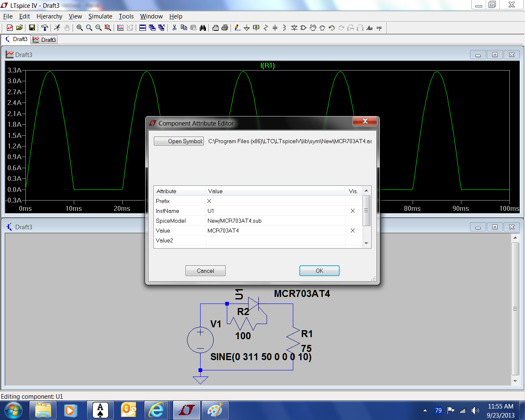525x420 pixels.
Task: Click the New Schematic toolbar icon
Action: [10, 28]
